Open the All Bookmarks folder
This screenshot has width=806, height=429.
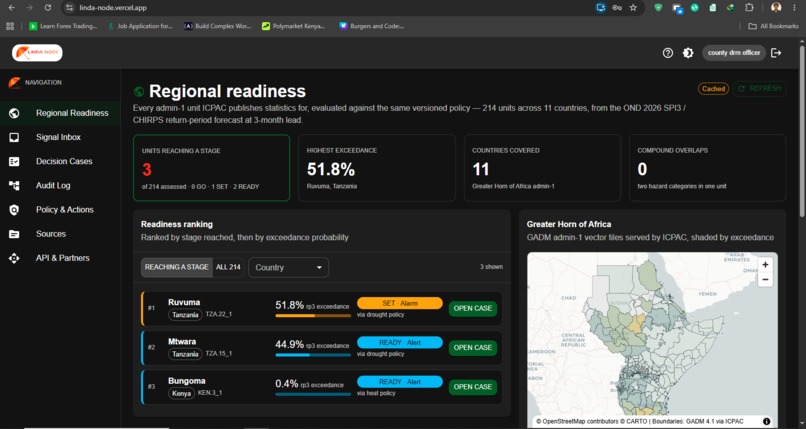[773, 26]
